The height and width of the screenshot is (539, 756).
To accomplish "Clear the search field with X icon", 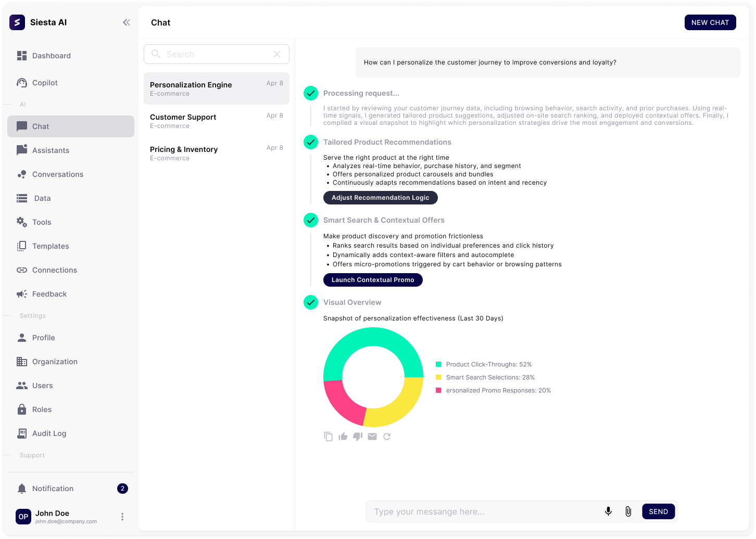I will [277, 54].
